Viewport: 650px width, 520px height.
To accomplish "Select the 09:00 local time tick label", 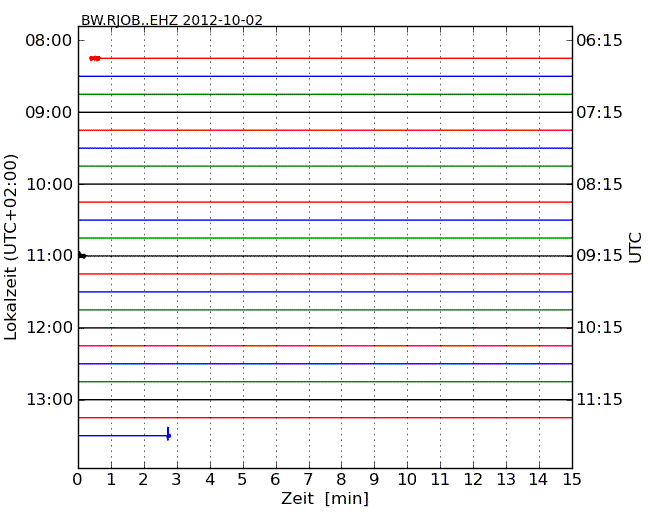I will pos(49,112).
